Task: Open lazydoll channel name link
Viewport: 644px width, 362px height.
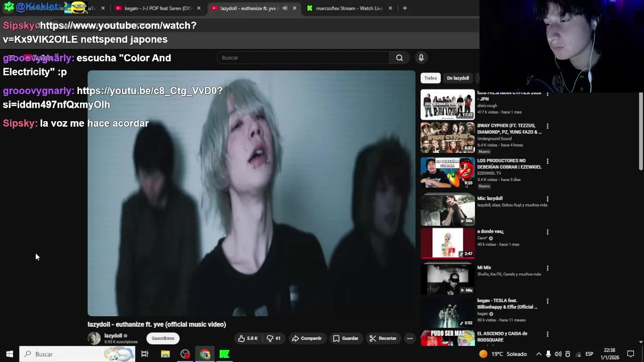Action: coord(113,336)
